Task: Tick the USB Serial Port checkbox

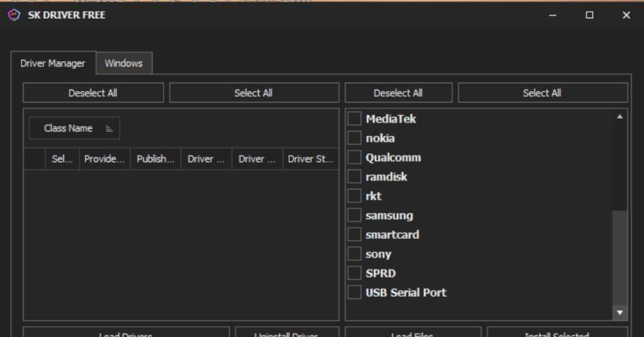Action: [355, 292]
